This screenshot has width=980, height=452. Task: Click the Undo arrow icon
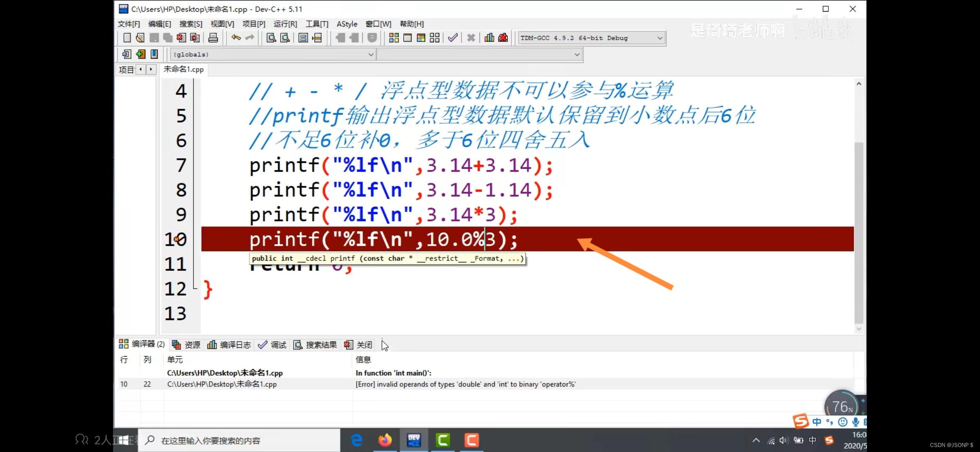(236, 38)
